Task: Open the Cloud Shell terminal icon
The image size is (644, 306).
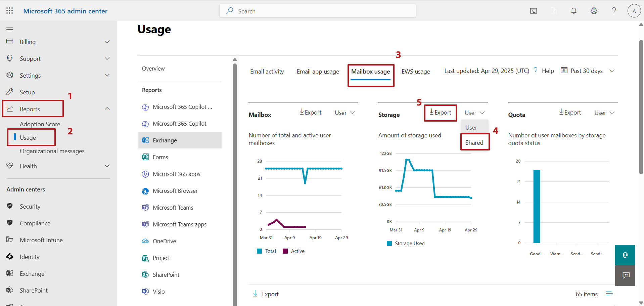Action: 534,11
